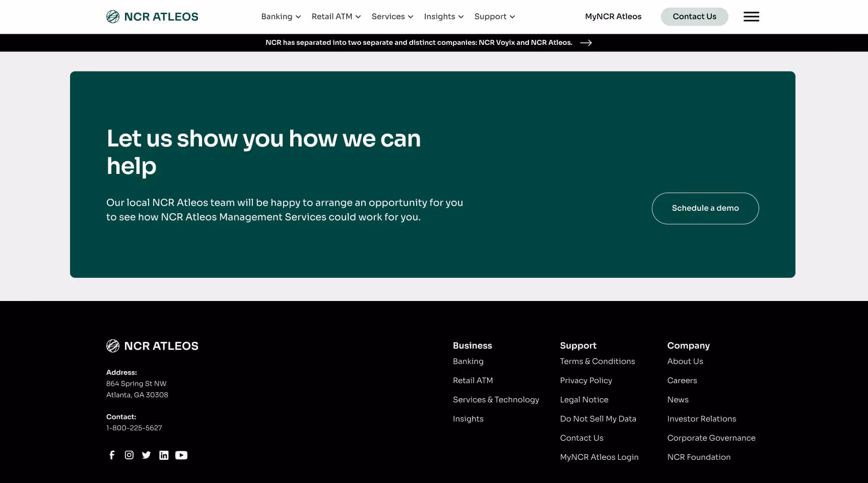Click the footer NCR Atleos logo

click(152, 346)
